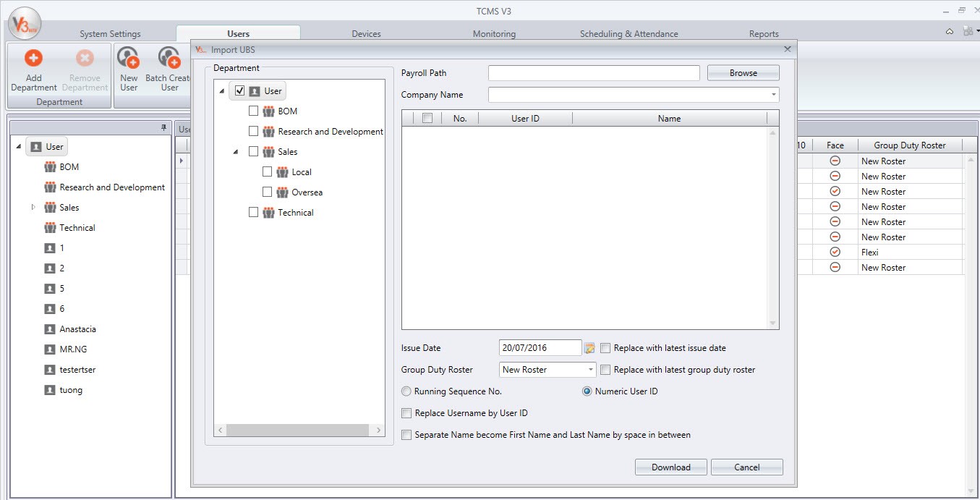This screenshot has height=500, width=980.
Task: Click the Batch Create User icon
Action: click(x=169, y=58)
